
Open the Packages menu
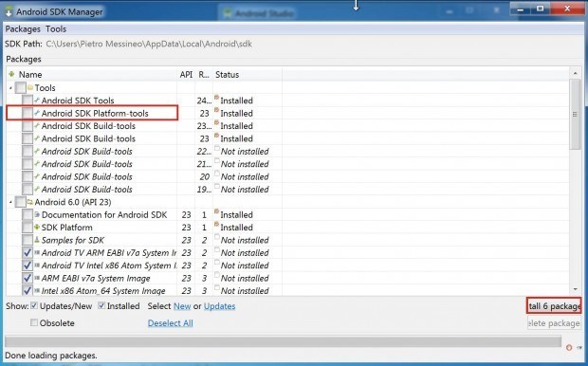click(23, 28)
